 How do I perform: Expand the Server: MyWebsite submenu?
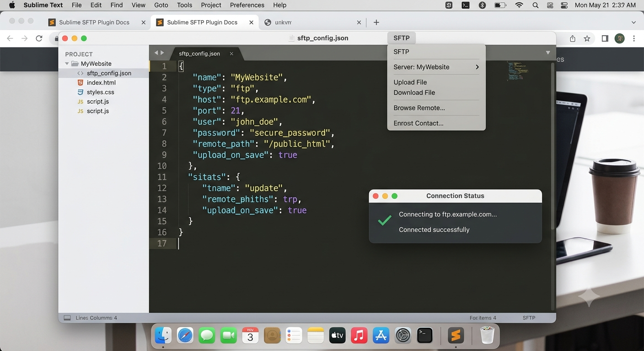436,67
